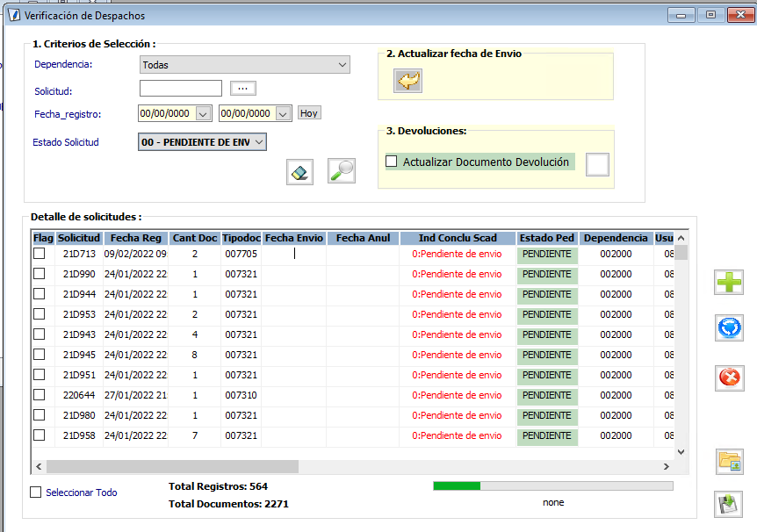757x532 pixels.
Task: Click the Cant Doc column header
Action: pos(195,238)
